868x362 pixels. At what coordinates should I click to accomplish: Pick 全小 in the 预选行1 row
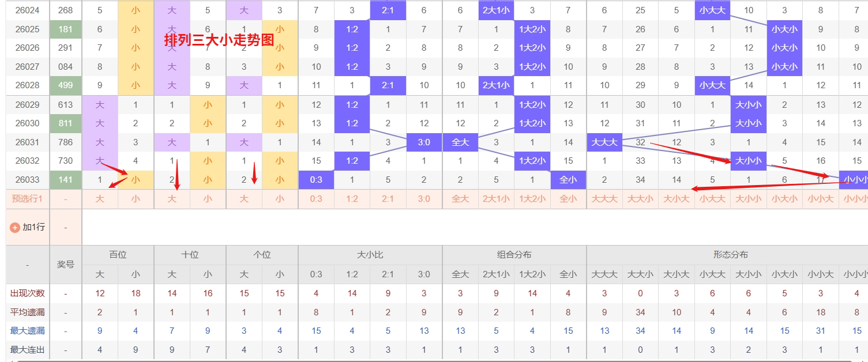[x=568, y=199]
